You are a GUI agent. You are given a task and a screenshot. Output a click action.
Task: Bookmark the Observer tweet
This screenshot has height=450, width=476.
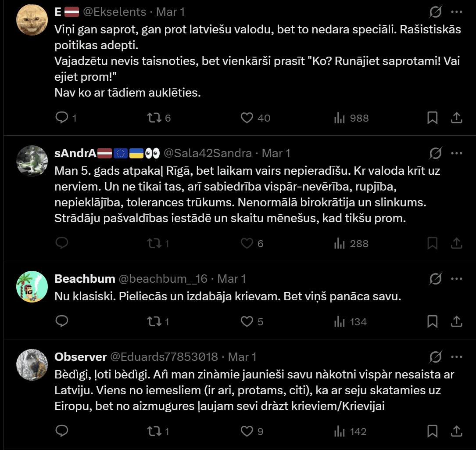pos(432,431)
